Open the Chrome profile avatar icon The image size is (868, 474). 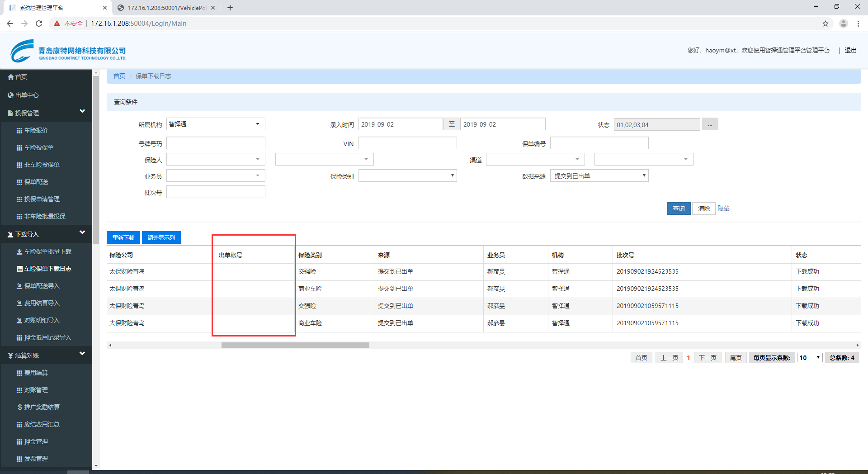pyautogui.click(x=843, y=24)
